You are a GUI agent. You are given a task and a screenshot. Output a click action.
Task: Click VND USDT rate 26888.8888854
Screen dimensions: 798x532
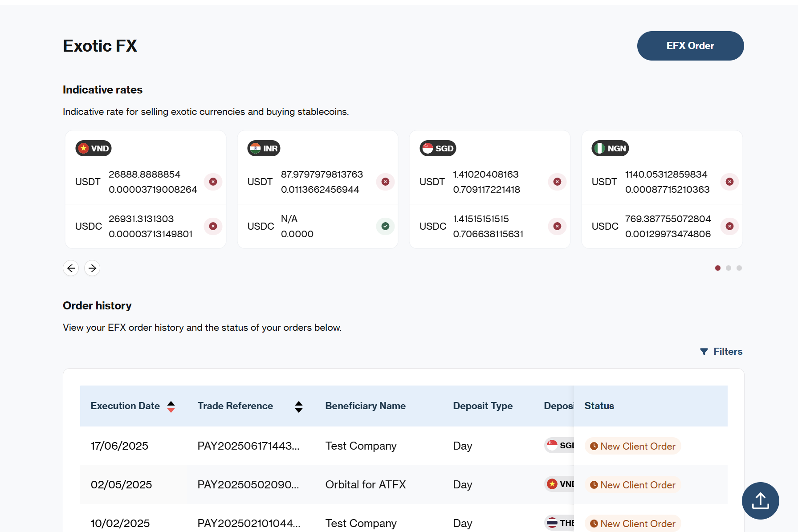145,175
